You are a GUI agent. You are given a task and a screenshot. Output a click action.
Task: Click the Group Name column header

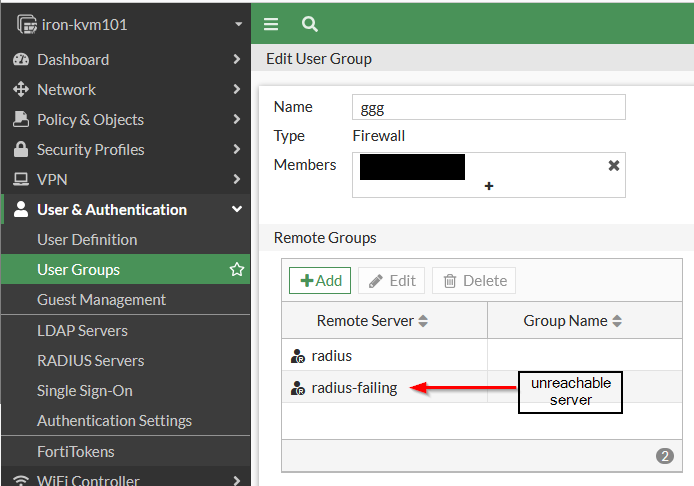click(585, 321)
